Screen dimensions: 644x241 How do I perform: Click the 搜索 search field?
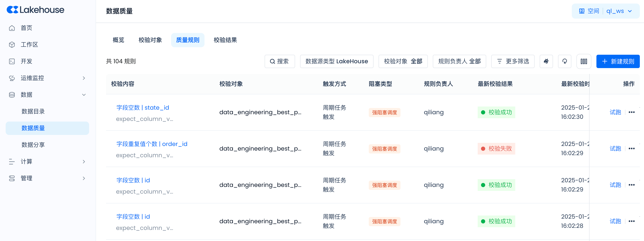[279, 61]
